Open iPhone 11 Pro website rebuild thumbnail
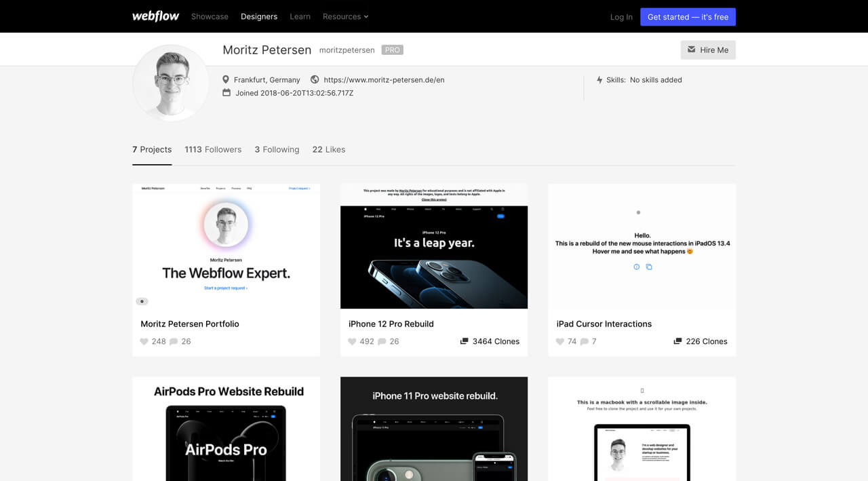 pyautogui.click(x=434, y=429)
